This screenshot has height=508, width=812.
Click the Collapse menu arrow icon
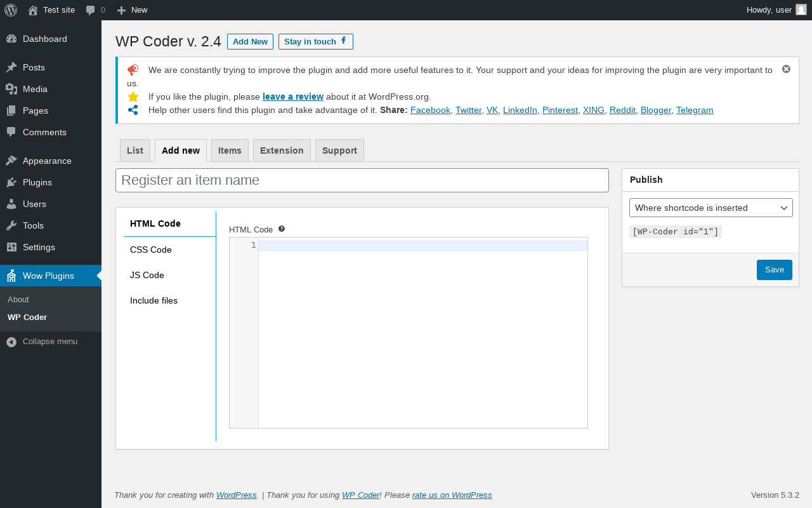coord(11,342)
